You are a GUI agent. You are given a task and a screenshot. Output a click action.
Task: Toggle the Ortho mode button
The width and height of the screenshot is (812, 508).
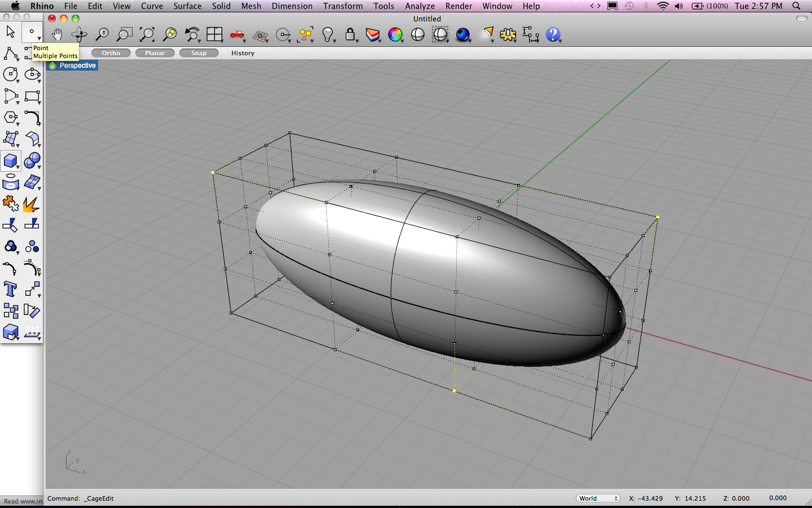pyautogui.click(x=111, y=53)
